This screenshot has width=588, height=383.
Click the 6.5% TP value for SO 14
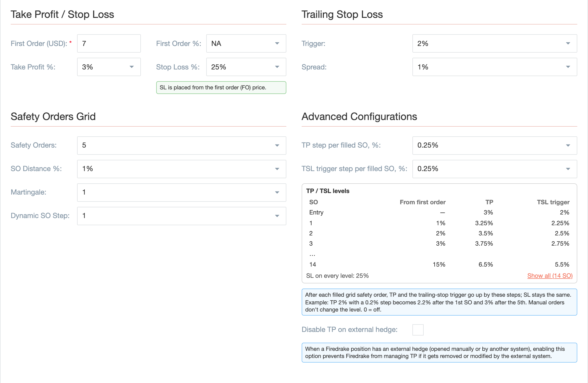tap(486, 265)
